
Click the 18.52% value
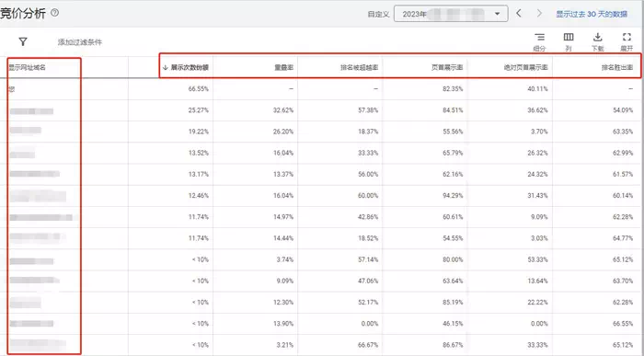click(368, 238)
